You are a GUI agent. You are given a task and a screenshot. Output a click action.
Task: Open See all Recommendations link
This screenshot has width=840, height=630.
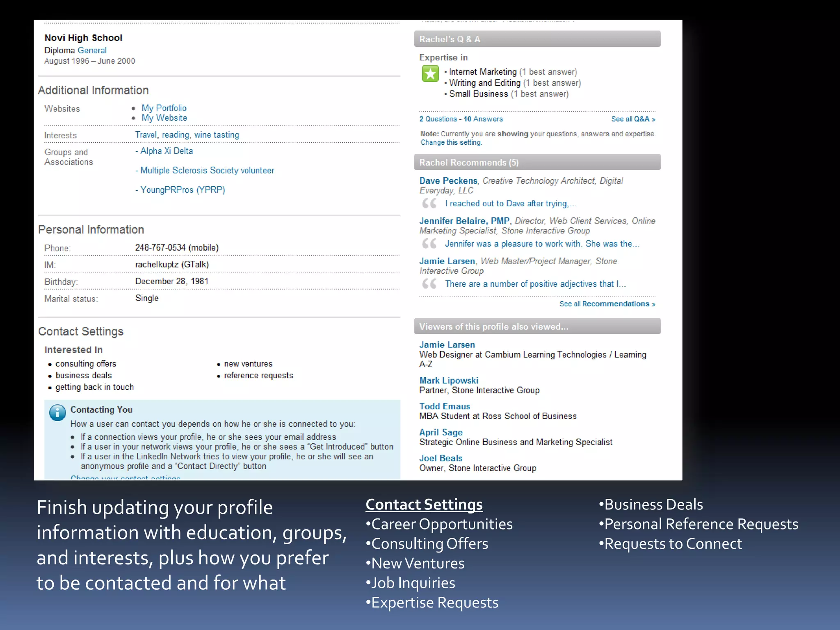point(607,304)
